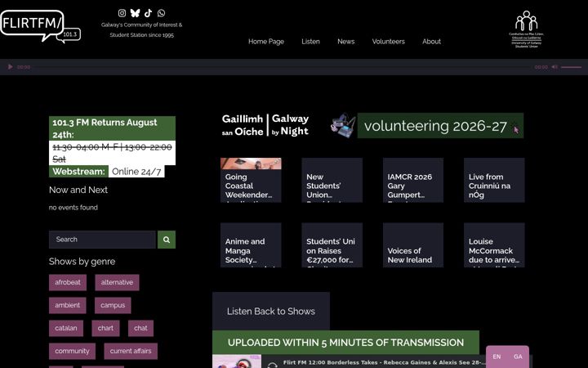Mute audio with the speaker icon
Image resolution: width=588 pixels, height=368 pixels.
[x=555, y=67]
